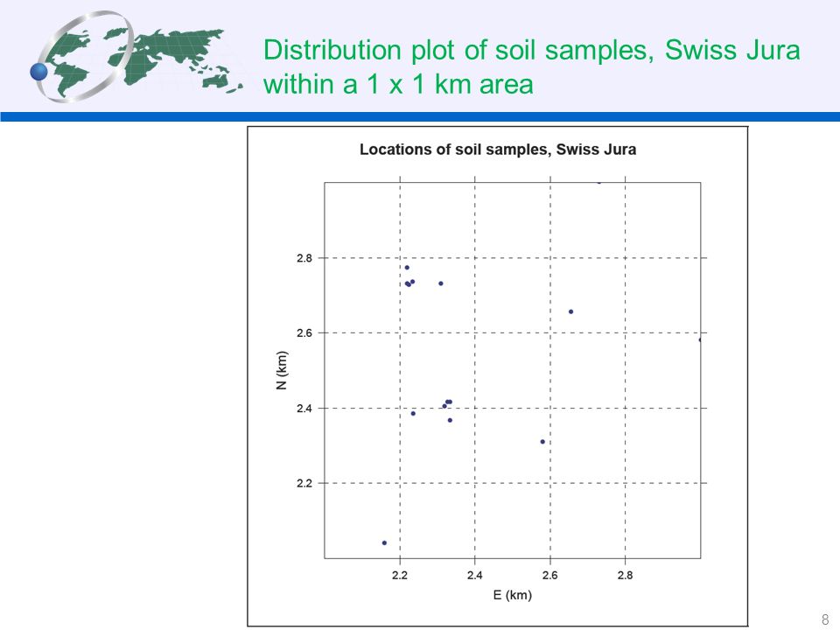Click the y-axis tick label 2.2
Screen dimensions: 840x630
point(304,483)
